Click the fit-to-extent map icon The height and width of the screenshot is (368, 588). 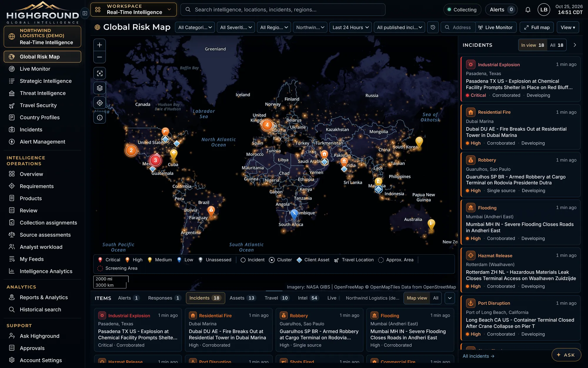tap(99, 73)
